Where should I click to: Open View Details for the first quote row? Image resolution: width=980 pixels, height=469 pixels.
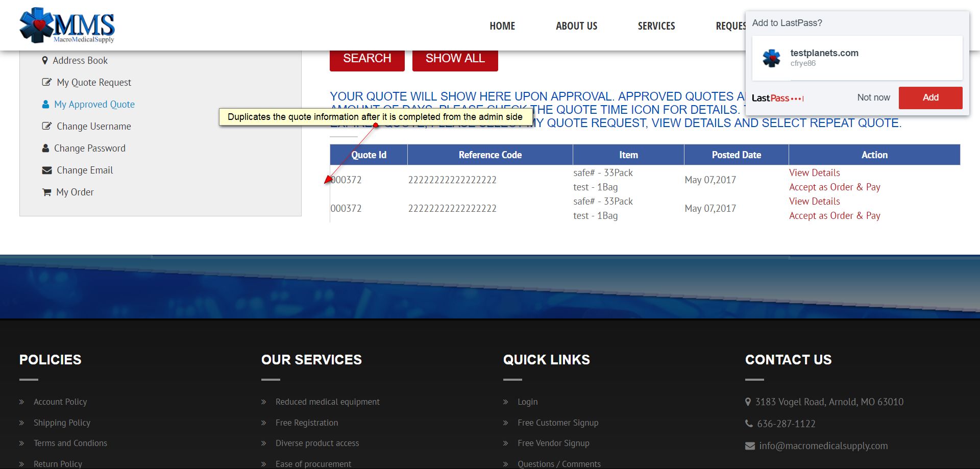tap(815, 172)
